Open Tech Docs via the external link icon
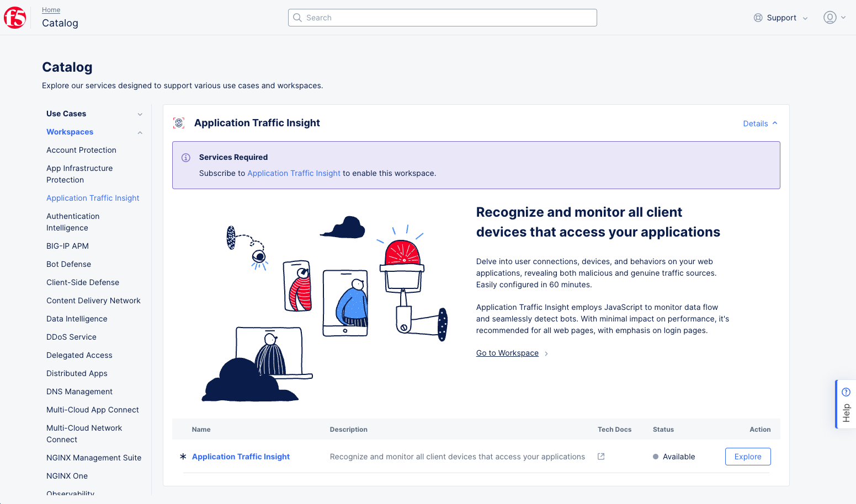Viewport: 856px width, 504px height. point(600,456)
